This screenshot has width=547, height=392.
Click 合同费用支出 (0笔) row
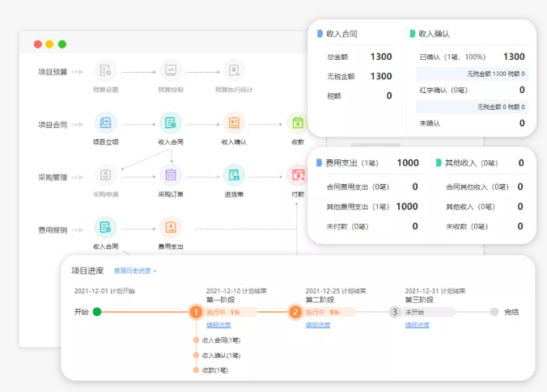click(x=372, y=187)
